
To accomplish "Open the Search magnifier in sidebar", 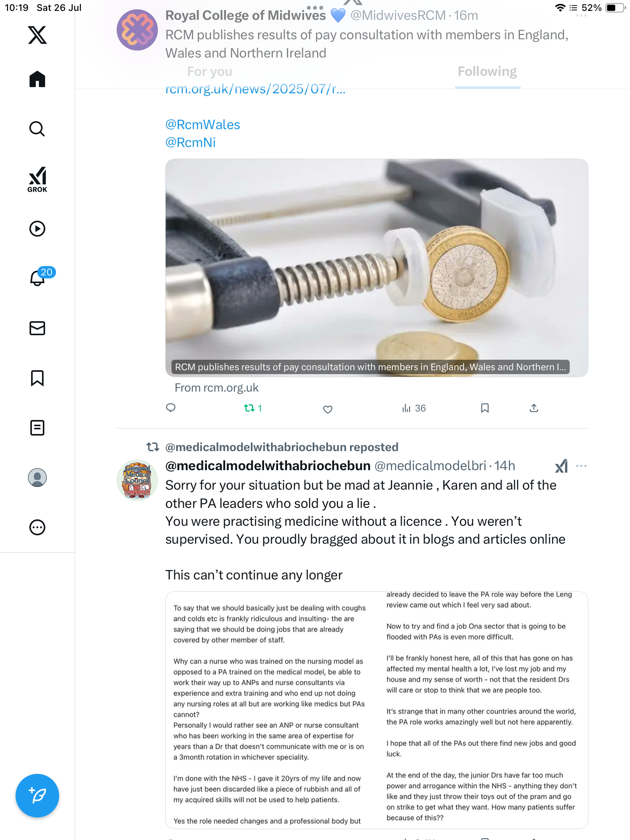I will [x=37, y=129].
